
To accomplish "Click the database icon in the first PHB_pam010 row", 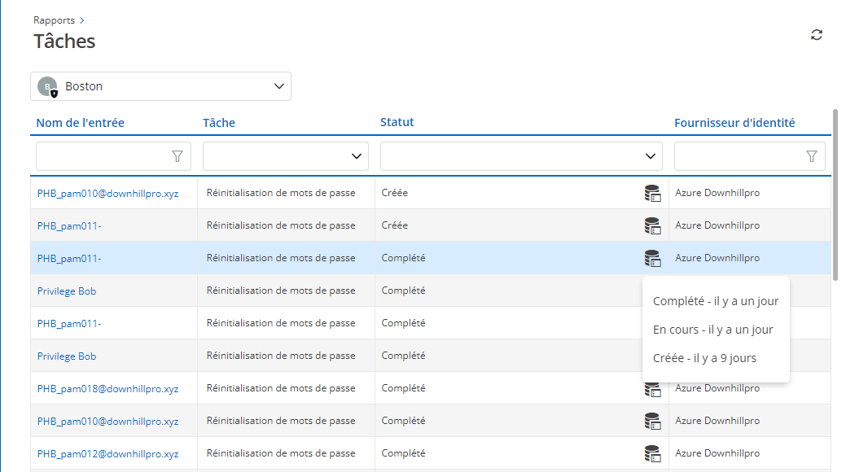I will [x=652, y=193].
